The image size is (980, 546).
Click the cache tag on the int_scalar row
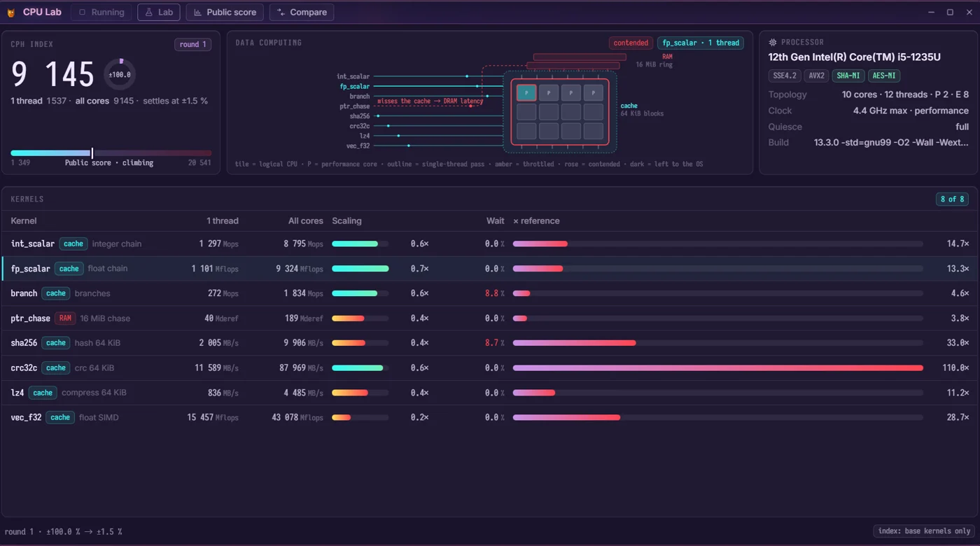73,244
